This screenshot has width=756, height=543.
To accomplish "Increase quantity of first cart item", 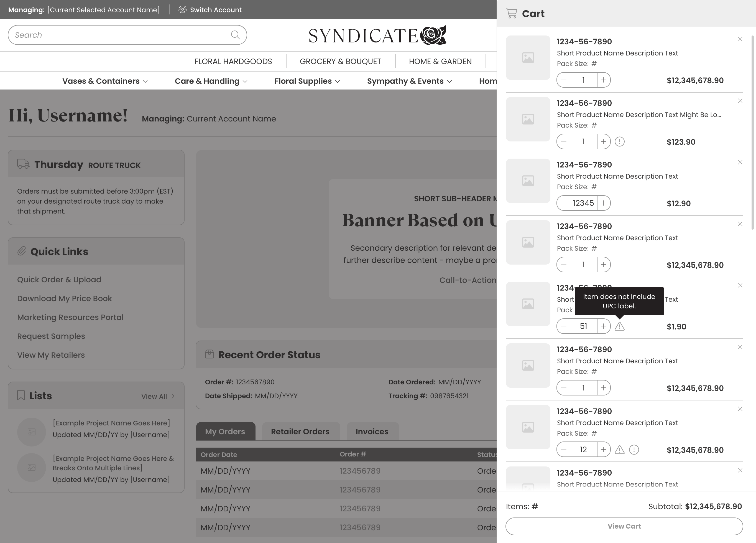I will tap(604, 80).
